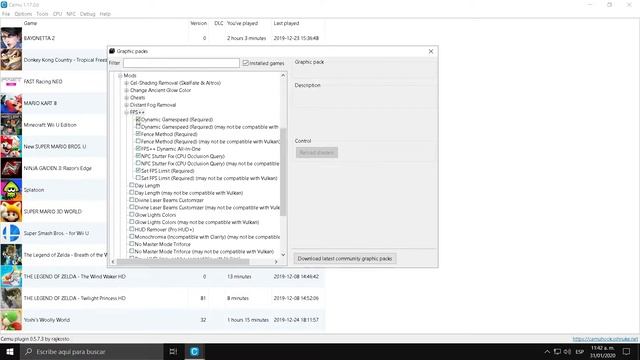The image size is (640, 360).
Task: Expand the Change Ancient Glow Color node
Action: (x=127, y=90)
